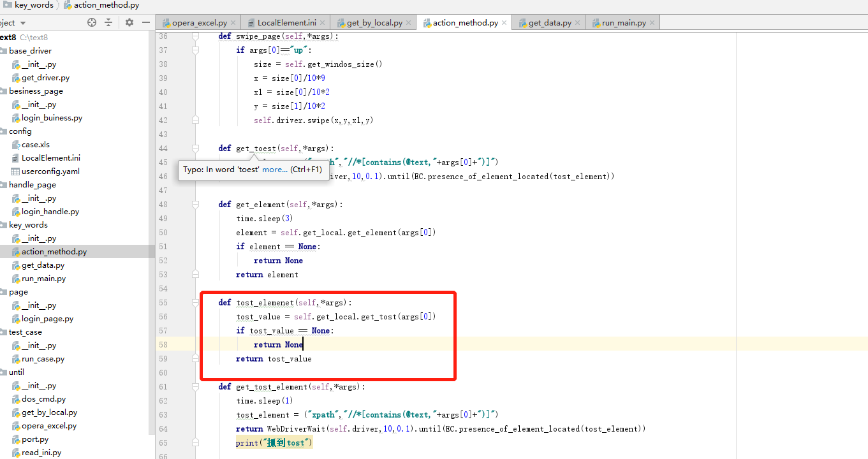Select the config folder in tree
The width and height of the screenshot is (868, 459).
(x=20, y=131)
